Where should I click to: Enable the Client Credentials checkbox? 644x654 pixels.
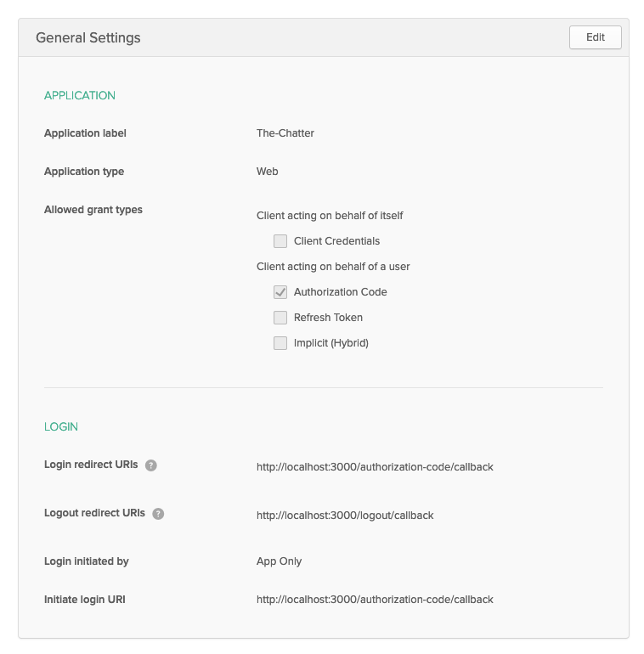pos(280,241)
